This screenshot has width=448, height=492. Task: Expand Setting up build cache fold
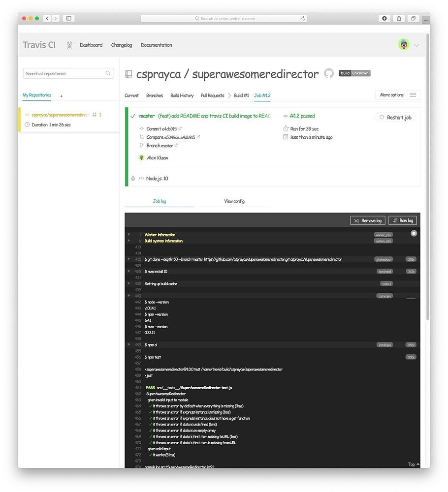click(x=128, y=283)
